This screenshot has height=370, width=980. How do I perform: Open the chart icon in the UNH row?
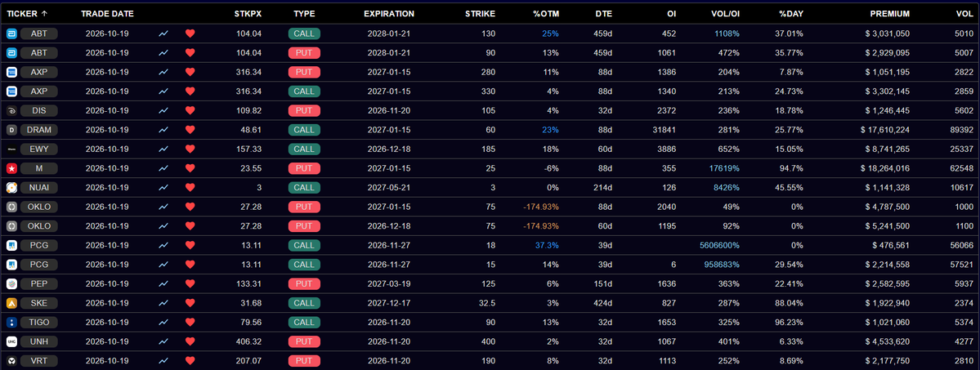click(x=163, y=341)
